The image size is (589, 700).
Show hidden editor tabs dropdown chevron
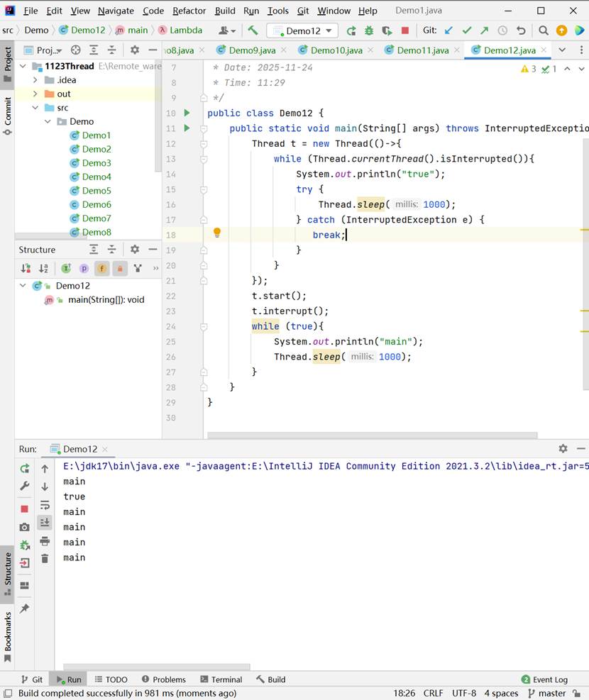pyautogui.click(x=562, y=50)
